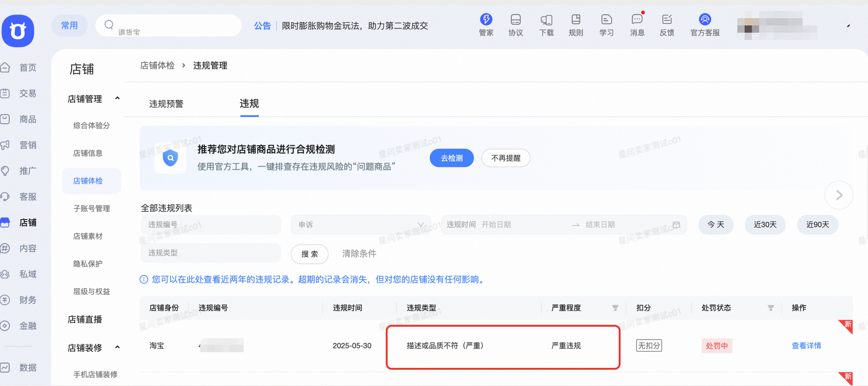Collapse the 店铺管理 section
The height and width of the screenshot is (386, 868).
coord(117,98)
